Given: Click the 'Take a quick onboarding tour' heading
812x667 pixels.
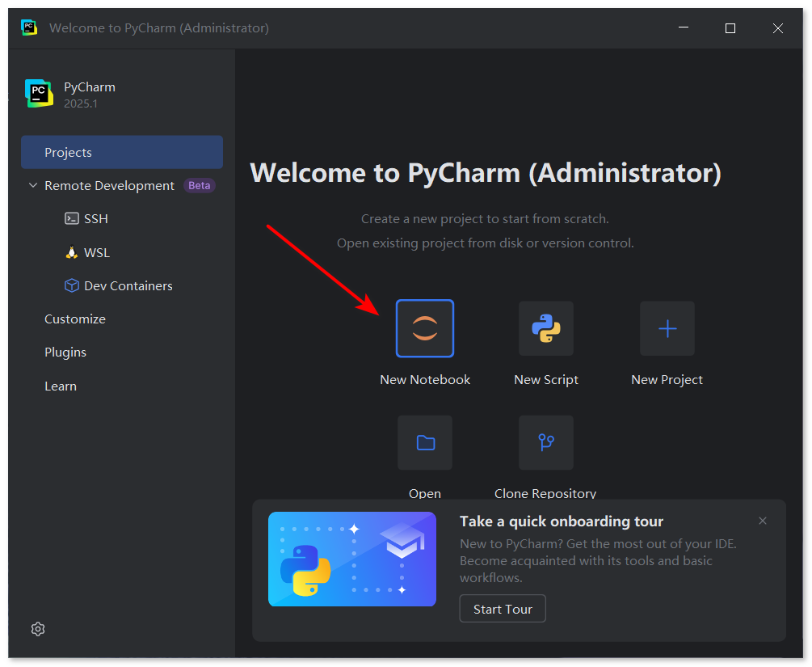Looking at the screenshot, I should (562, 521).
